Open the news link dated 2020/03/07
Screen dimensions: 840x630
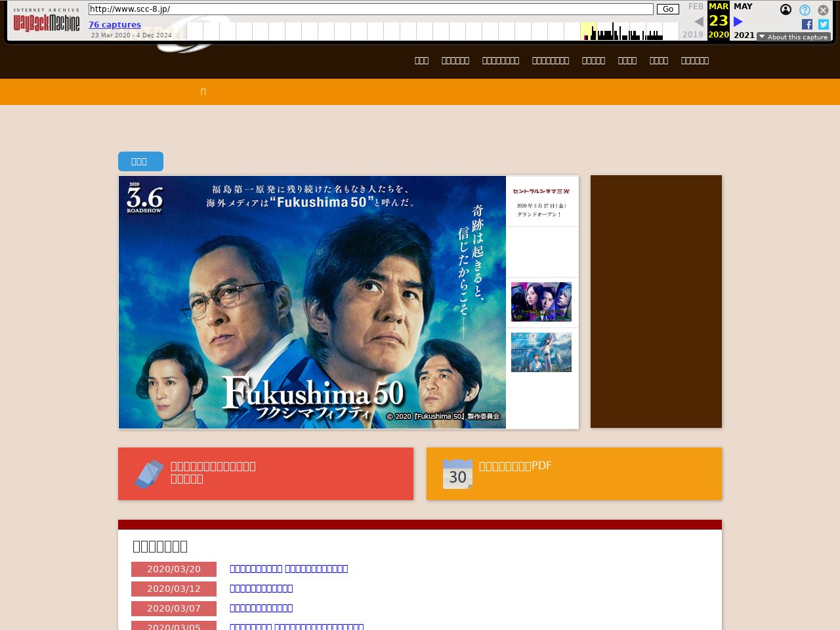(261, 608)
